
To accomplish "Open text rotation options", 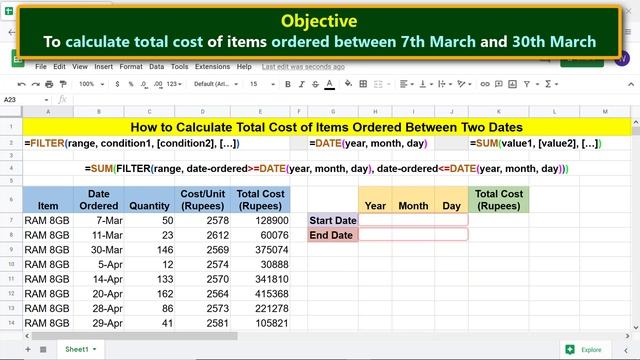I will pyautogui.click(x=464, y=84).
